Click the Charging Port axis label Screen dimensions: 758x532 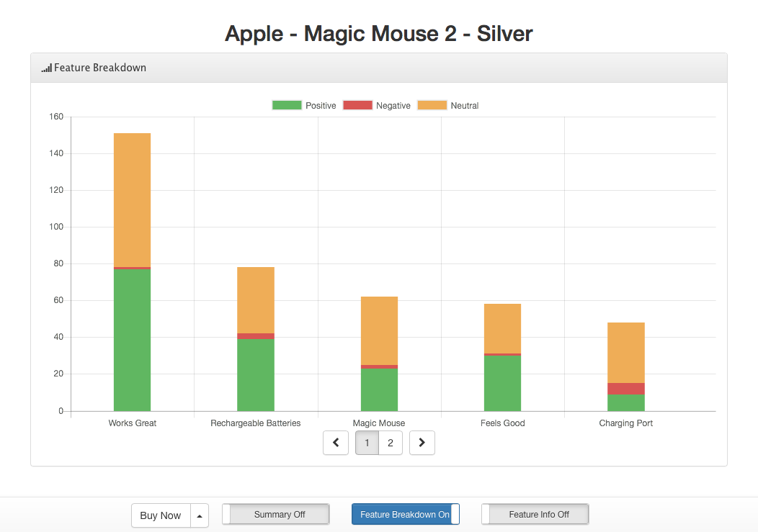pos(626,423)
